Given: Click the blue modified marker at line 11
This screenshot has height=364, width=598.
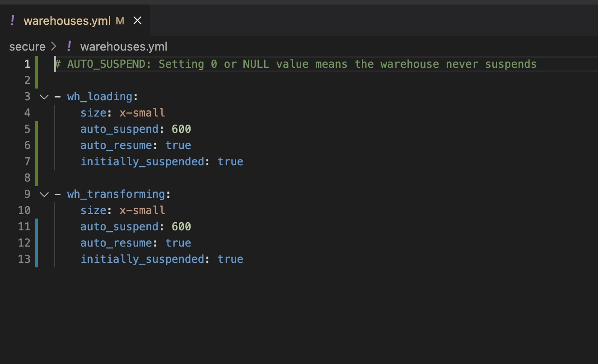Looking at the screenshot, I should tap(37, 227).
